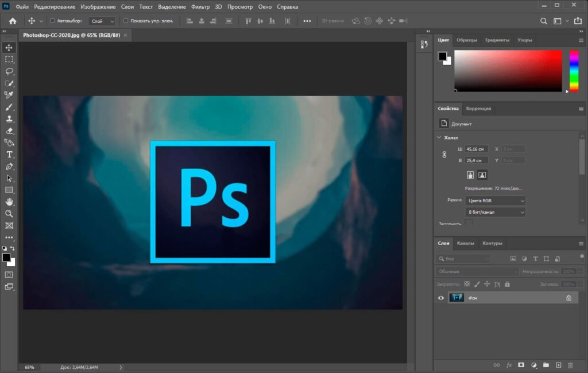Expand status bar info arrow

point(121,367)
